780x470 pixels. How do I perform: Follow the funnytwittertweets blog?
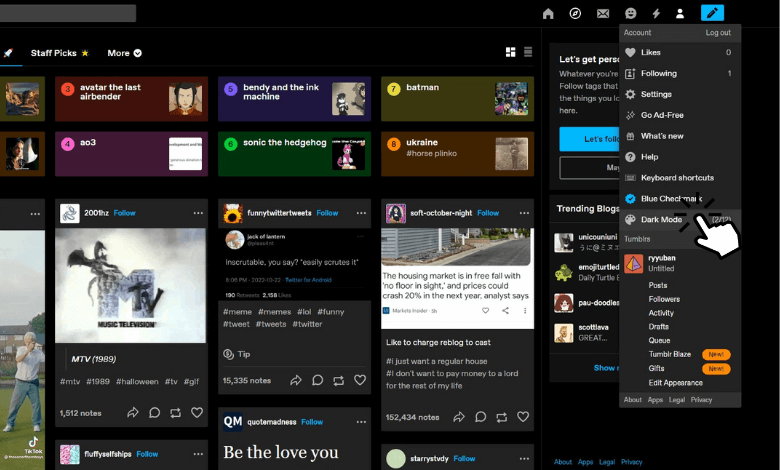[327, 213]
